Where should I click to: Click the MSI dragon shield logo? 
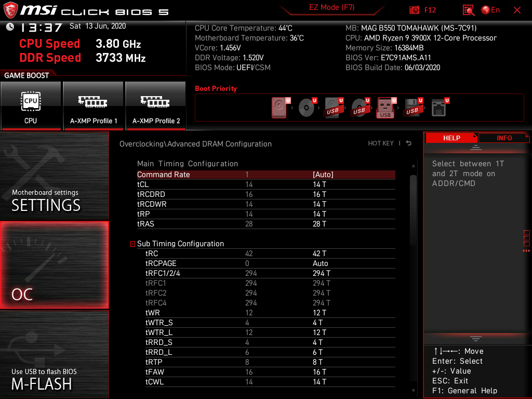10,10
